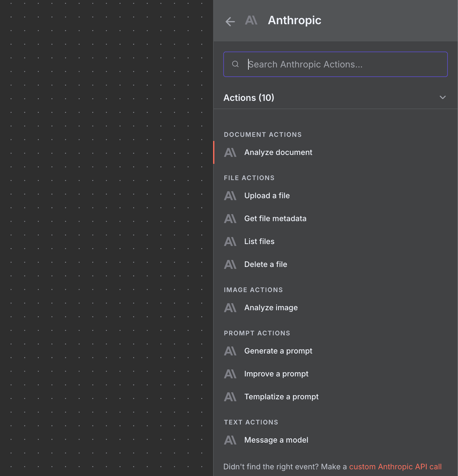Select the List files action
This screenshot has height=476, width=458.
[x=259, y=241]
